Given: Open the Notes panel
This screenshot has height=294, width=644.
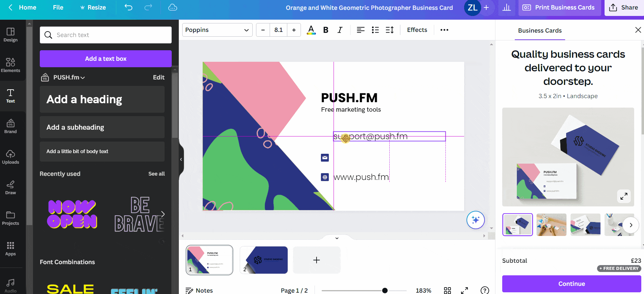Looking at the screenshot, I should click(199, 290).
